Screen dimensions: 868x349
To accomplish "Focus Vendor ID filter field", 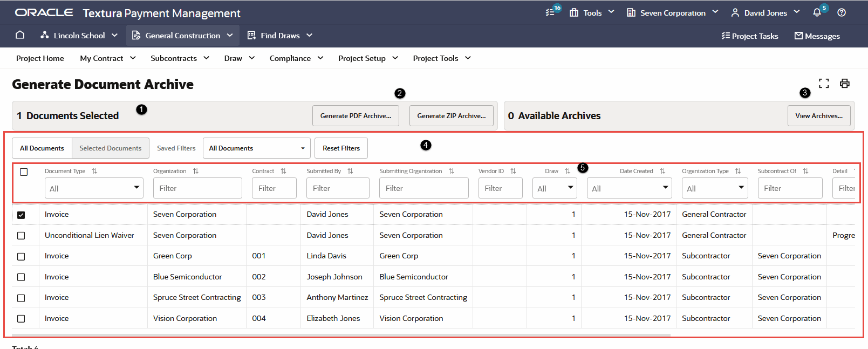I will [500, 188].
